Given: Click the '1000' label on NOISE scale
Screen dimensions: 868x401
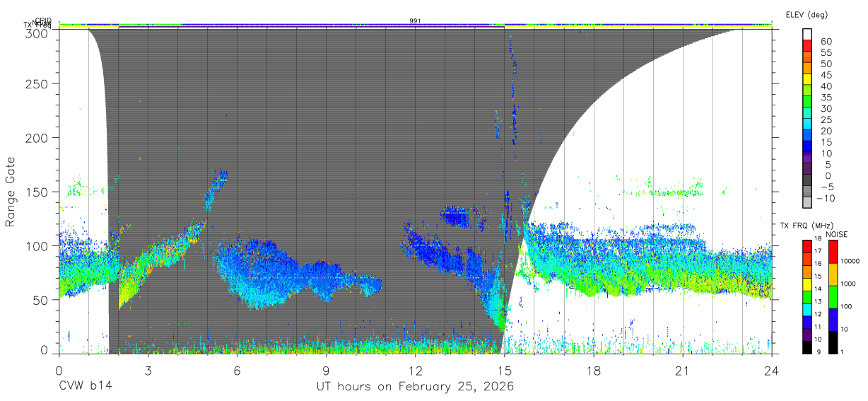Looking at the screenshot, I should tap(848, 284).
